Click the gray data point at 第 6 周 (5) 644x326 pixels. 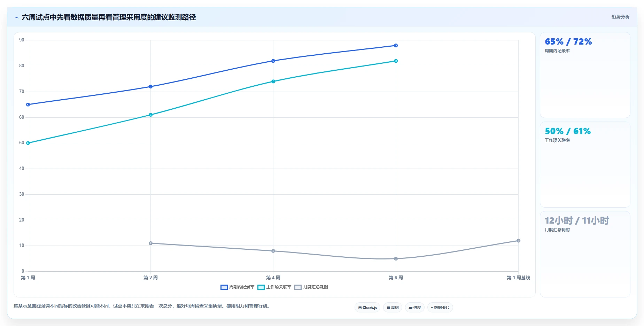click(396, 259)
